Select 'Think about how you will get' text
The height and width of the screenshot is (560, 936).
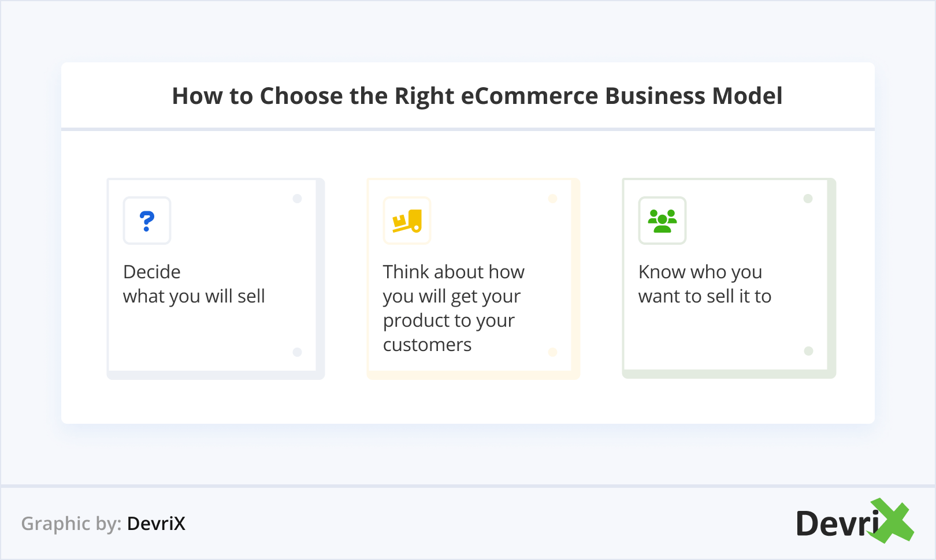click(x=453, y=284)
